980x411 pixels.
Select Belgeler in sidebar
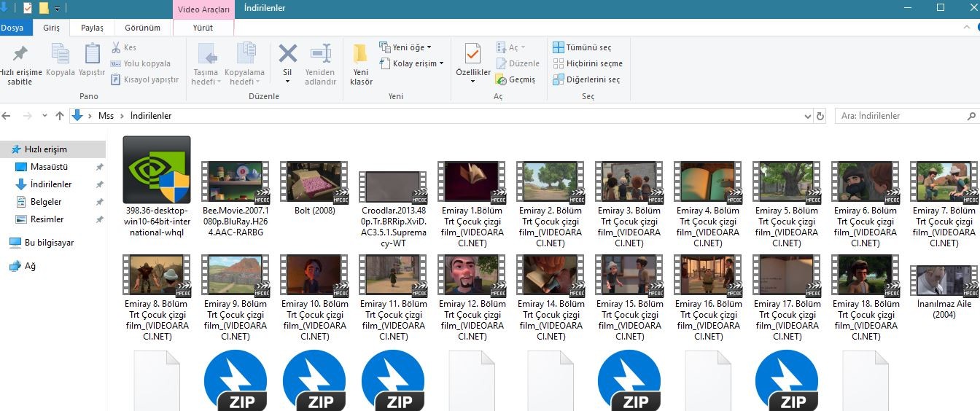[52, 202]
